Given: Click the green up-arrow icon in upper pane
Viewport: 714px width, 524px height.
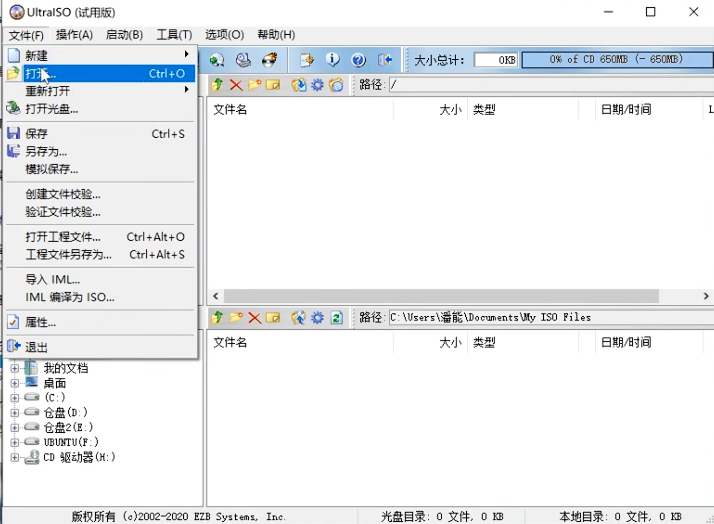Looking at the screenshot, I should coord(217,85).
